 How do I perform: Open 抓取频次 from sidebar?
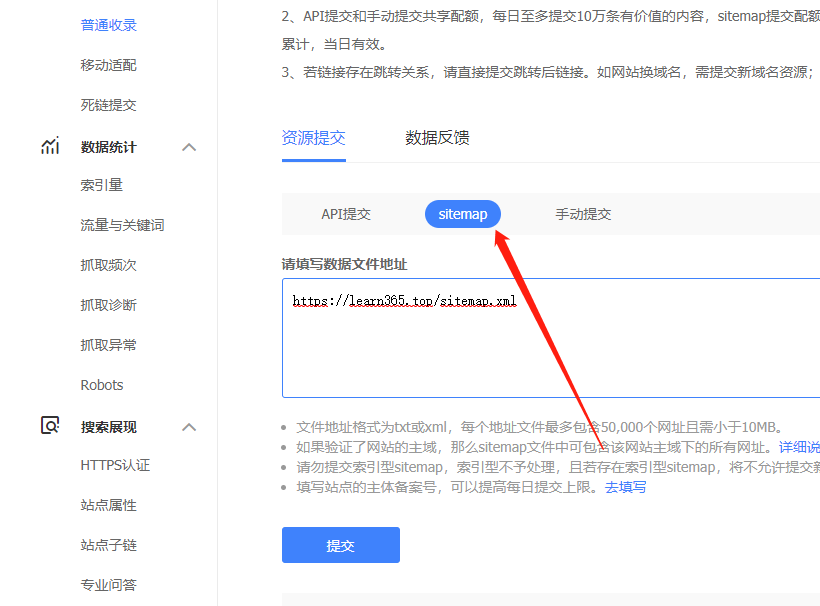click(x=108, y=265)
